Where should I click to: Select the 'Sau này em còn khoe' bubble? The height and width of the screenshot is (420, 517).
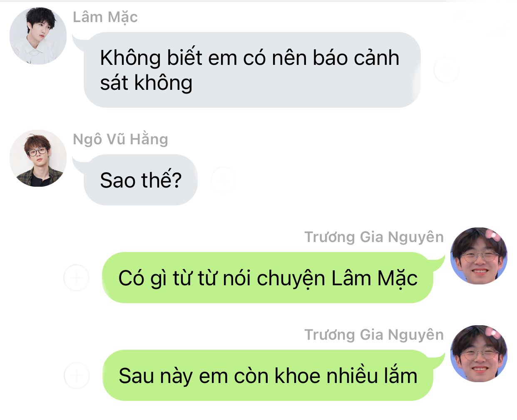[268, 376]
